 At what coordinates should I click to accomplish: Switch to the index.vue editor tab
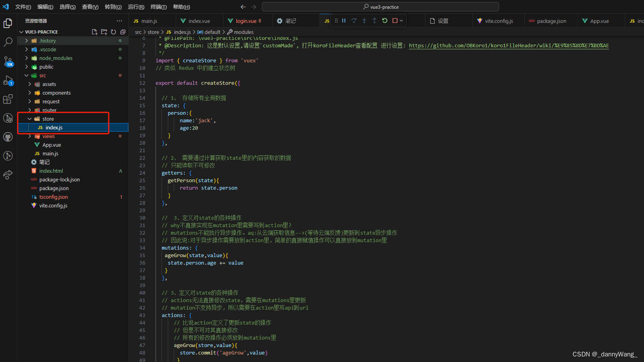(199, 21)
